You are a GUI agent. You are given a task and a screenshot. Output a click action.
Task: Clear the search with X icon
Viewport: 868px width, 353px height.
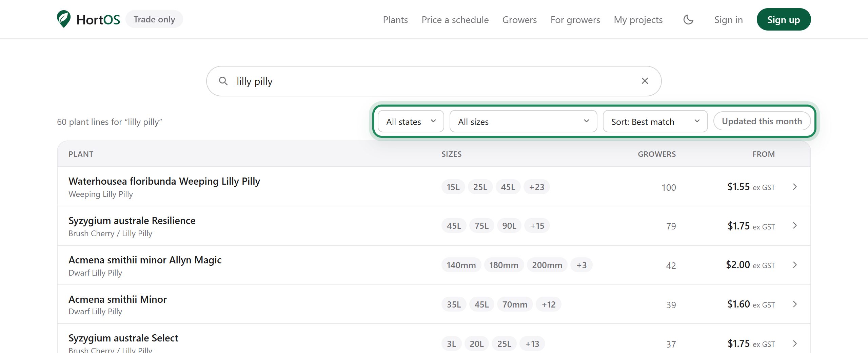645,81
